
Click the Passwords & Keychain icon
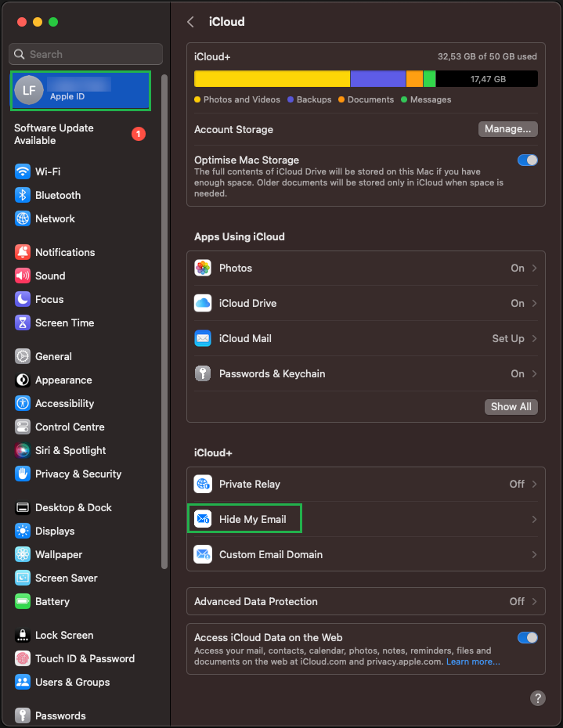click(203, 373)
